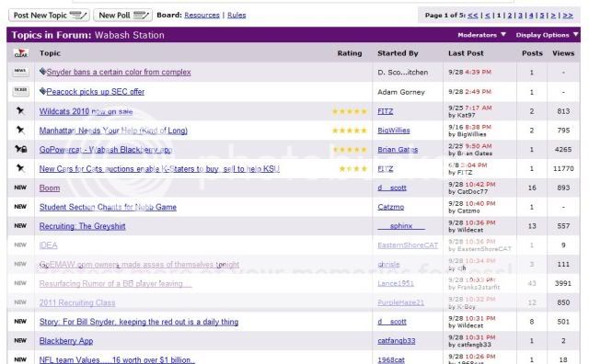589x364 pixels.
Task: Open Lance1951 user profile
Action: point(396,284)
